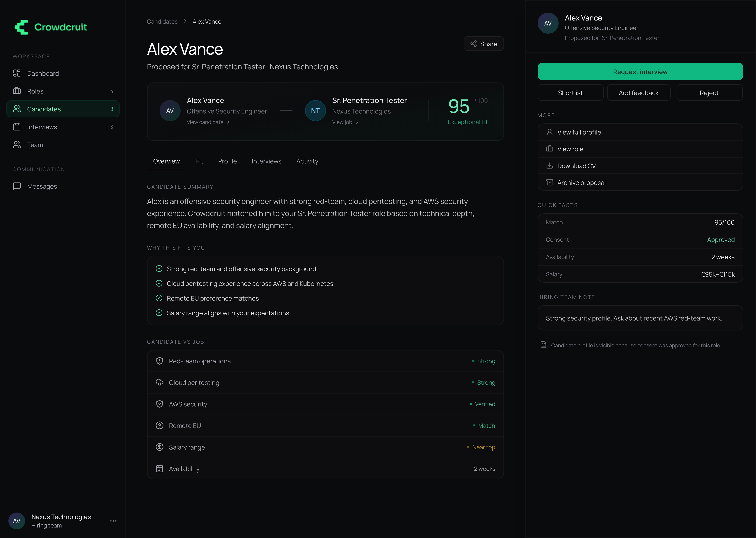Click the calendar icon in the Availability comparison row
This screenshot has width=756, height=538.
160,468
